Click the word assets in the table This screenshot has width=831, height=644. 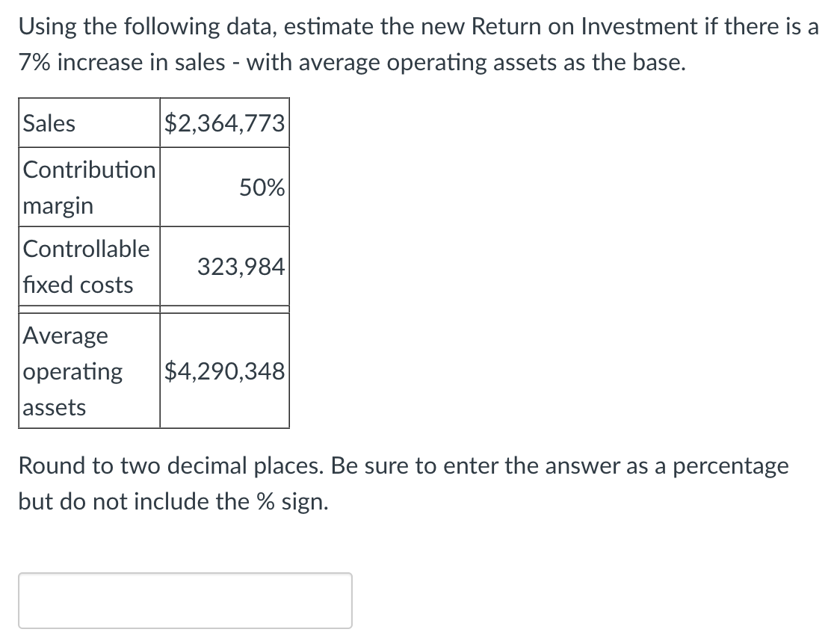(x=55, y=407)
